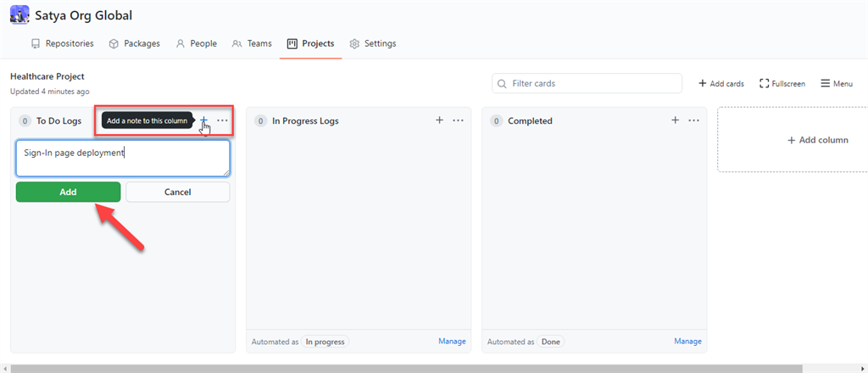This screenshot has height=373, width=868.
Task: Click the Healthcare Project title
Action: click(47, 76)
